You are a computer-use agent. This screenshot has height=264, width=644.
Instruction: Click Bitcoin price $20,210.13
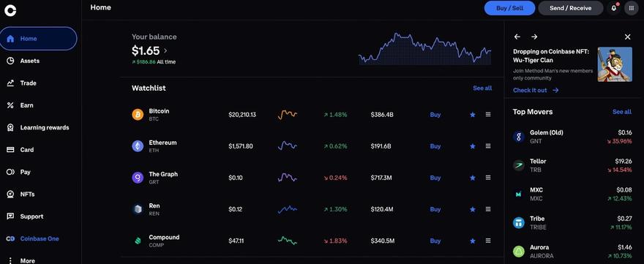coord(242,115)
